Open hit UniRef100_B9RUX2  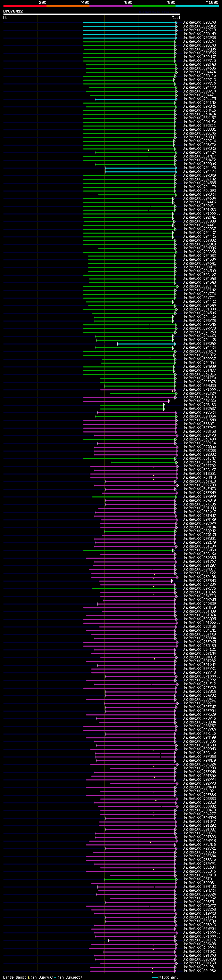(x=199, y=26)
